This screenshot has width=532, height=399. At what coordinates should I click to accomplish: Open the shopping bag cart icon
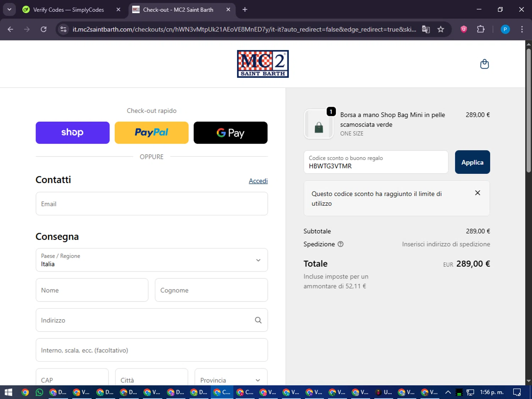click(x=484, y=64)
